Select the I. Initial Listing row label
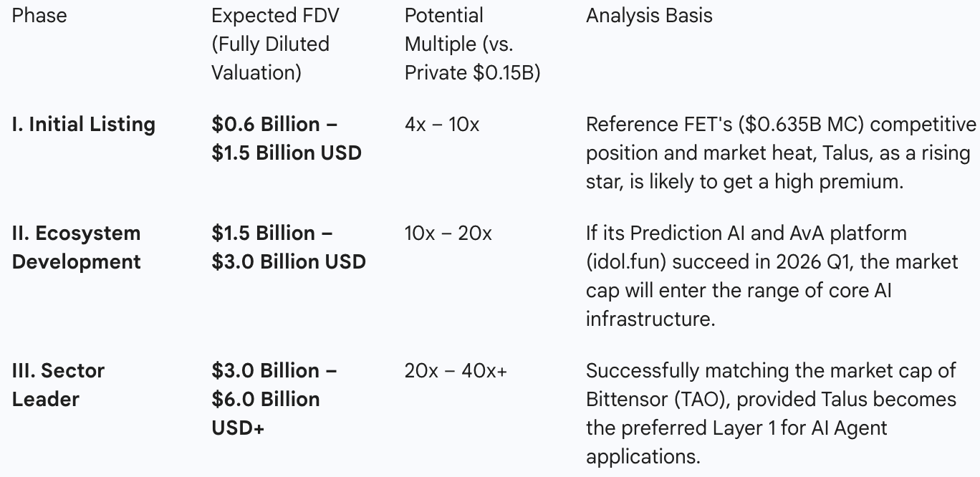 click(x=84, y=125)
